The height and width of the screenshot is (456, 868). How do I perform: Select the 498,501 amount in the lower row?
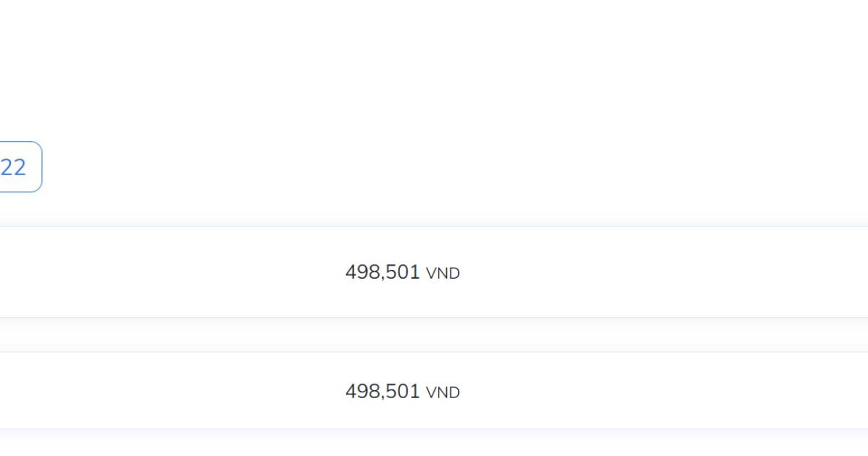382,392
